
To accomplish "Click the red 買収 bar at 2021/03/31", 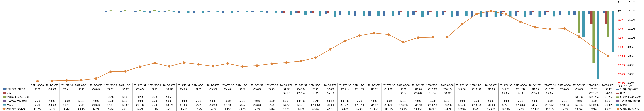I will pyautogui.click(x=606, y=17).
